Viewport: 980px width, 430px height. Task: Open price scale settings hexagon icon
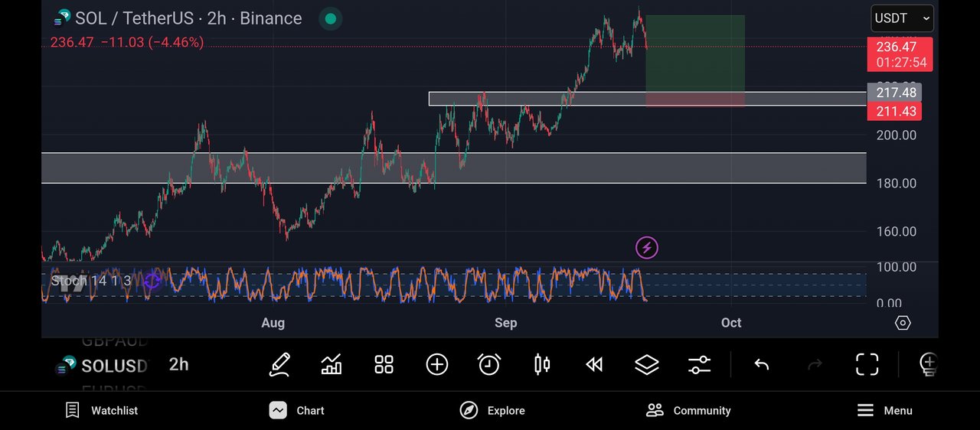point(903,323)
